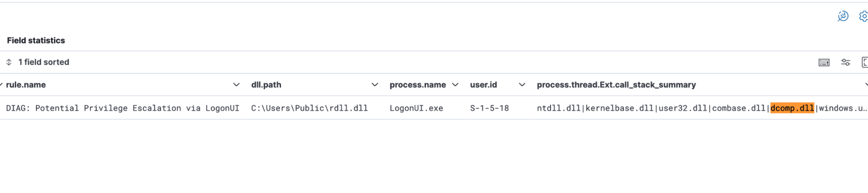
Task: Open the inspect chart-magnifier icon
Action: tap(843, 17)
